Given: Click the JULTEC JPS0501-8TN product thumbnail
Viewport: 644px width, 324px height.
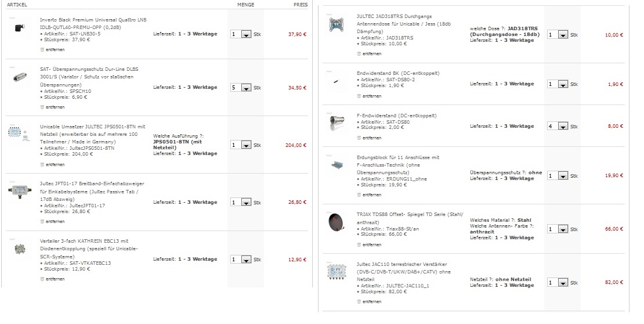Looking at the screenshot, I should pos(15,132).
